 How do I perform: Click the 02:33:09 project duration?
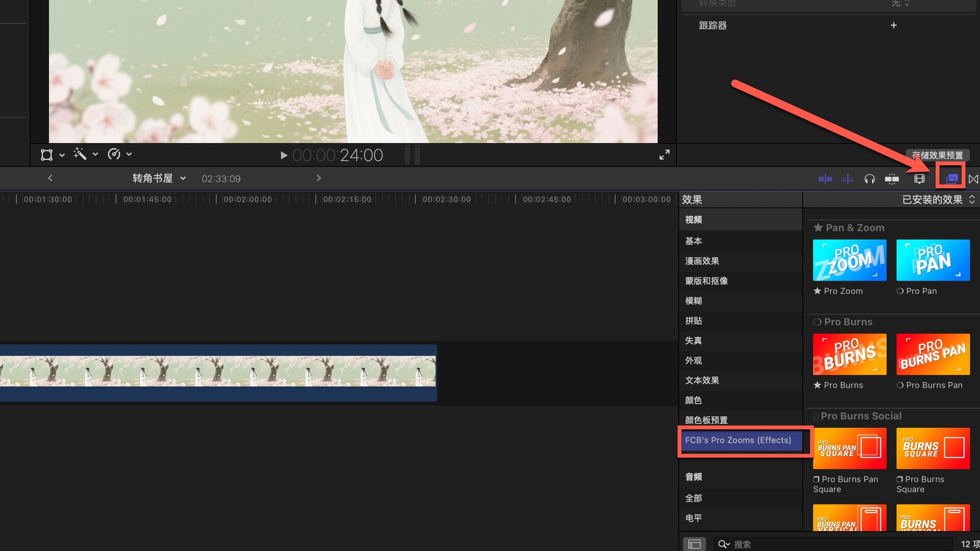pyautogui.click(x=221, y=179)
